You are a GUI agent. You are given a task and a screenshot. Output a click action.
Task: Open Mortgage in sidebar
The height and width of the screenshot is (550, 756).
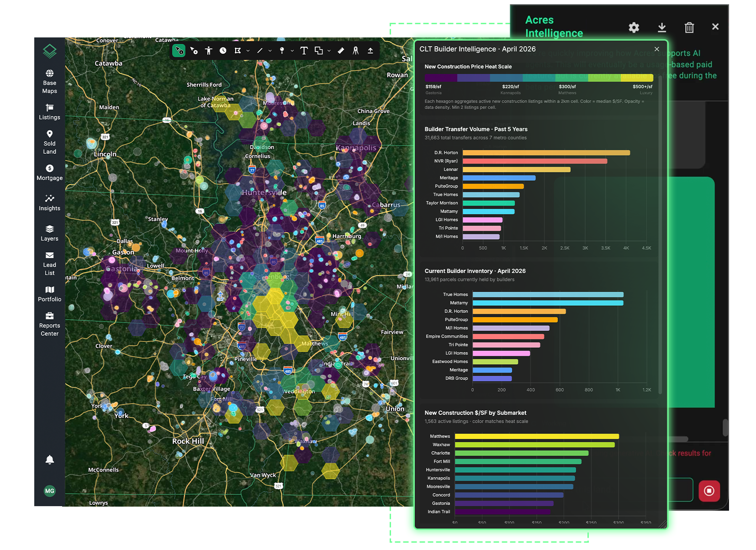tap(49, 173)
